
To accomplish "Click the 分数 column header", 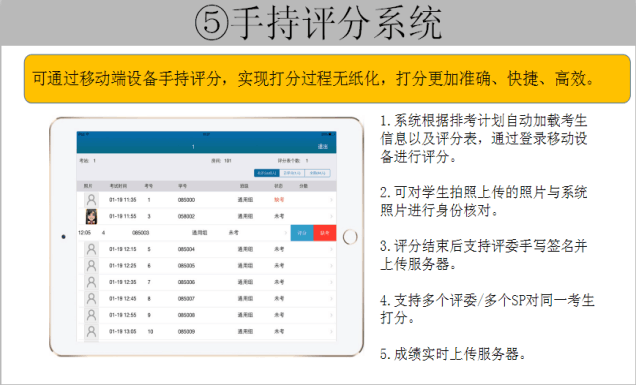I will click(x=303, y=186).
